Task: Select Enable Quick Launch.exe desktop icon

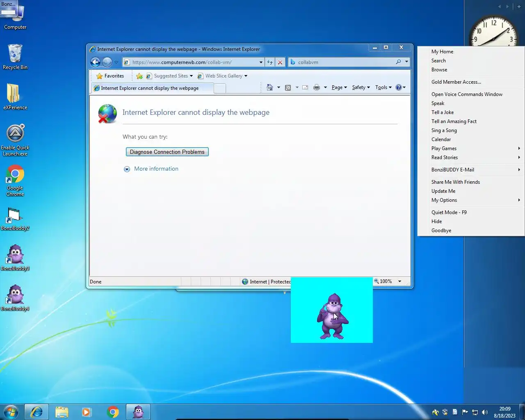Action: point(15,140)
